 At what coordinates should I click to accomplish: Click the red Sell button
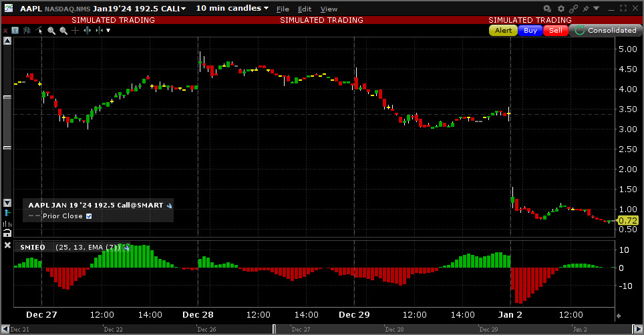556,30
